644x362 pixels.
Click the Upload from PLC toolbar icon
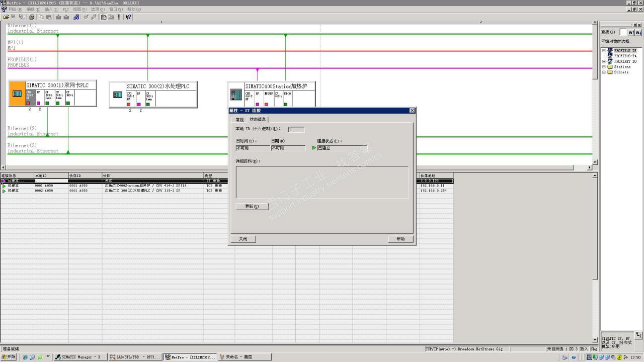point(66,17)
